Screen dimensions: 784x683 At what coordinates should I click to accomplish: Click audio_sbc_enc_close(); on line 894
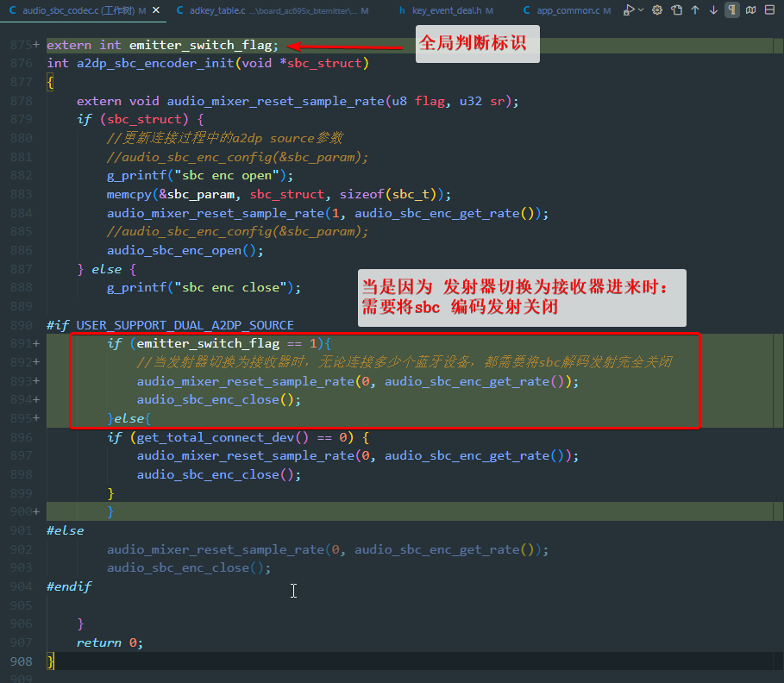click(x=219, y=400)
